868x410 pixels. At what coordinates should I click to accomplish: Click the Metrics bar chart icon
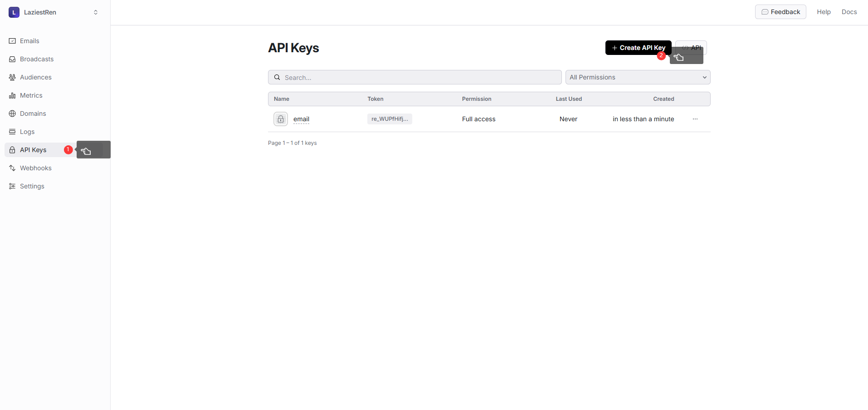click(12, 95)
